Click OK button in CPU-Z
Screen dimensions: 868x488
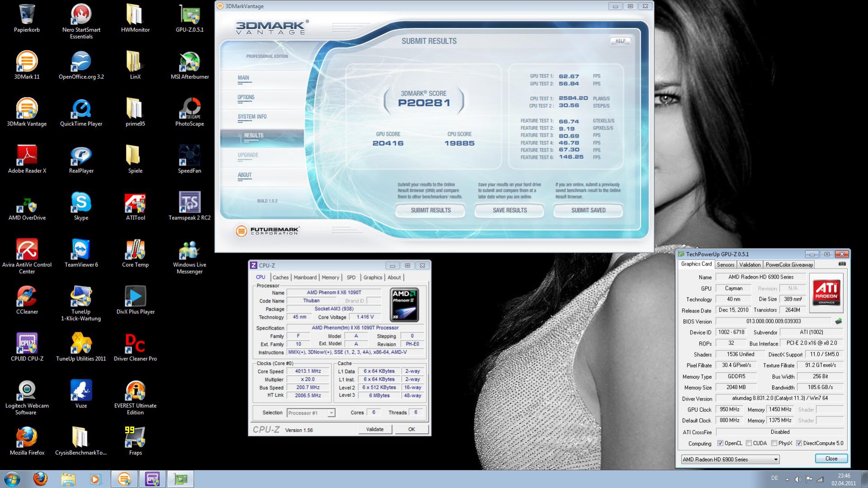[412, 429]
